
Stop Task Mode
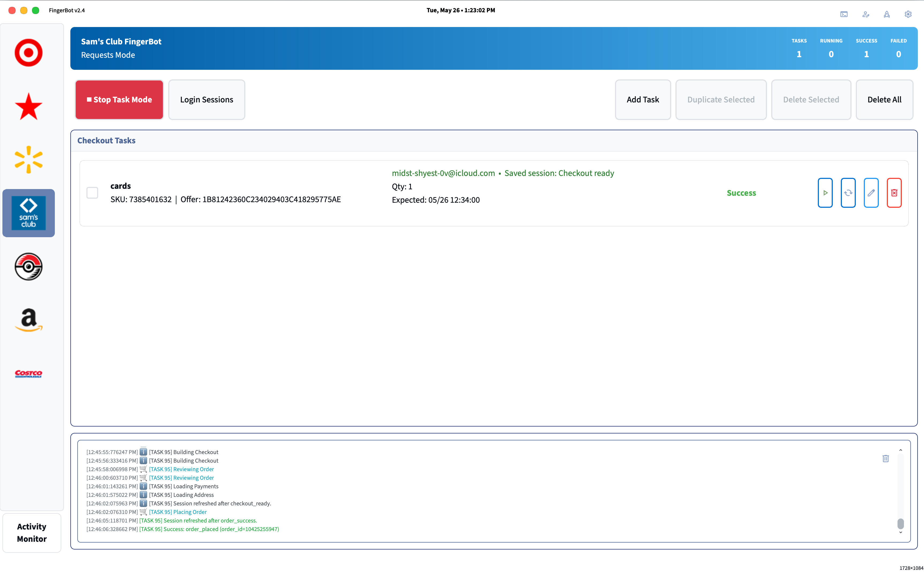pos(119,100)
